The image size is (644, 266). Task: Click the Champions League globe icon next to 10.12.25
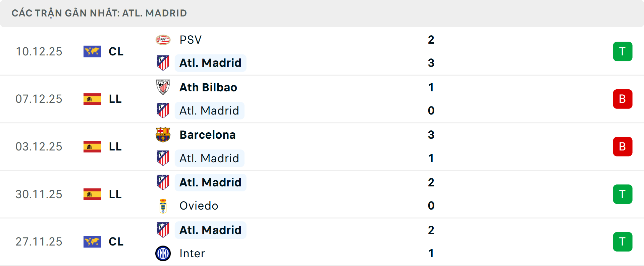tap(92, 51)
